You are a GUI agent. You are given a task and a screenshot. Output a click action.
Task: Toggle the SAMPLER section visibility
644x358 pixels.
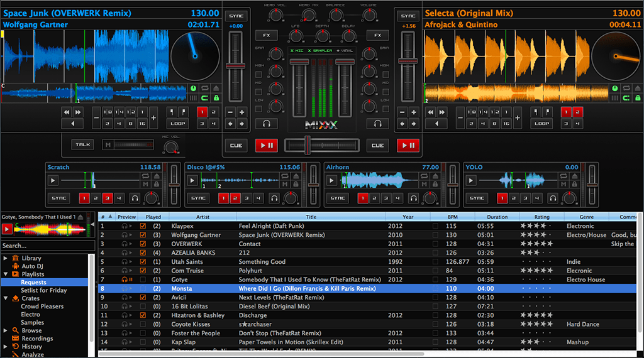pos(319,50)
